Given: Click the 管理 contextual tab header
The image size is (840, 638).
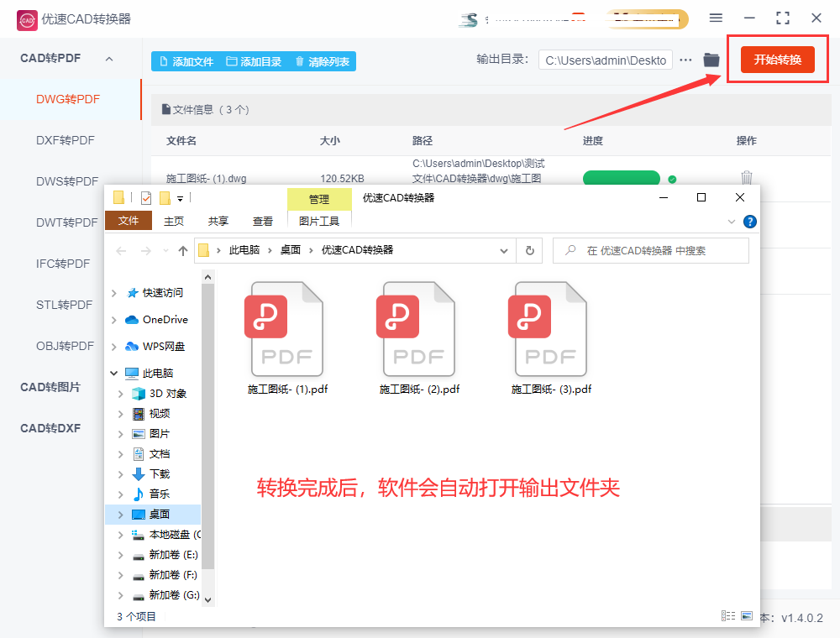Looking at the screenshot, I should point(319,199).
